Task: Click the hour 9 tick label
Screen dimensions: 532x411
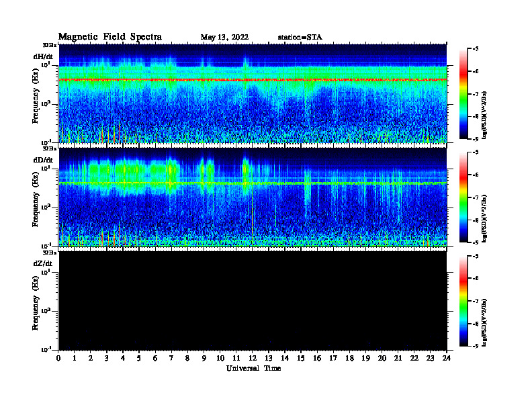Action: pyautogui.click(x=204, y=359)
